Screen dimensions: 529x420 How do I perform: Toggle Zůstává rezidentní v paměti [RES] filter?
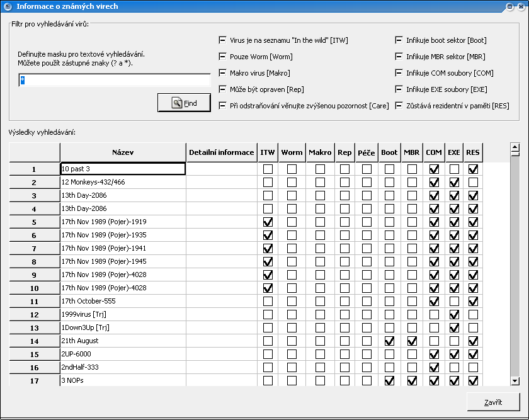pyautogui.click(x=399, y=106)
